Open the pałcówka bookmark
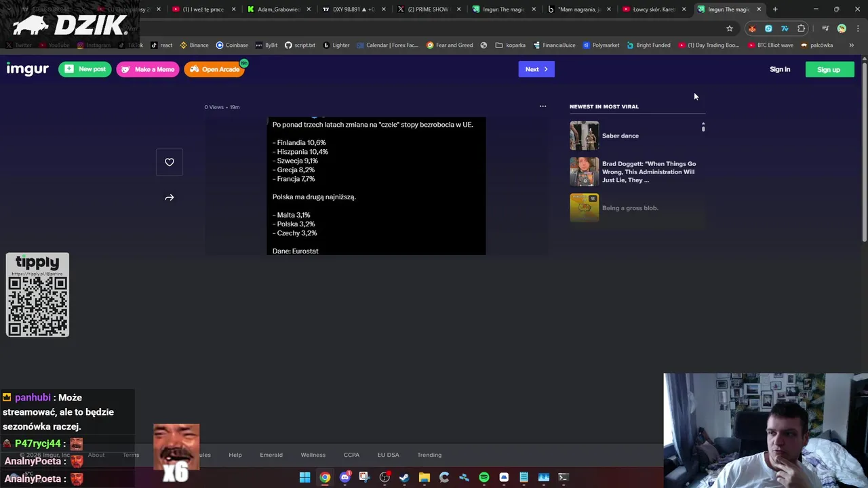This screenshot has width=868, height=488. 817,45
